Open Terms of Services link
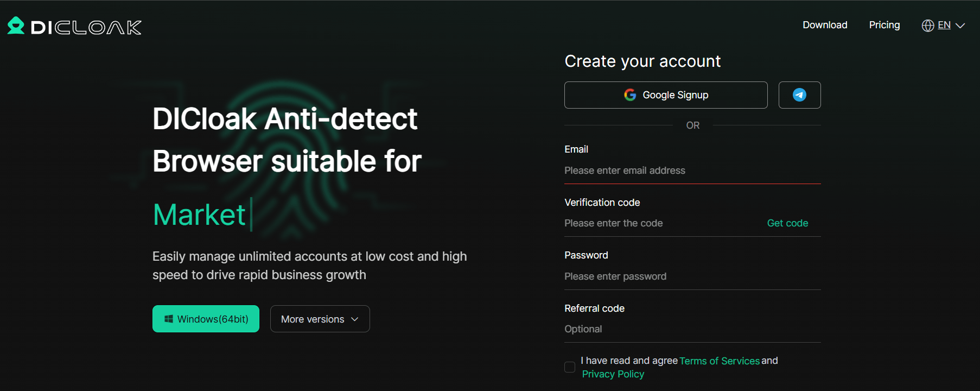This screenshot has width=980, height=391. [720, 361]
